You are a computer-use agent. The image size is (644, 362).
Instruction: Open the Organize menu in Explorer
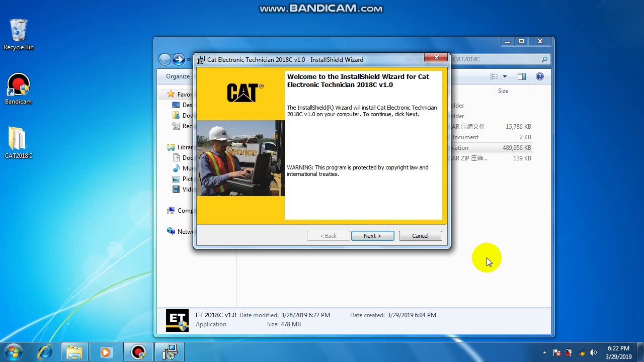[x=178, y=76]
